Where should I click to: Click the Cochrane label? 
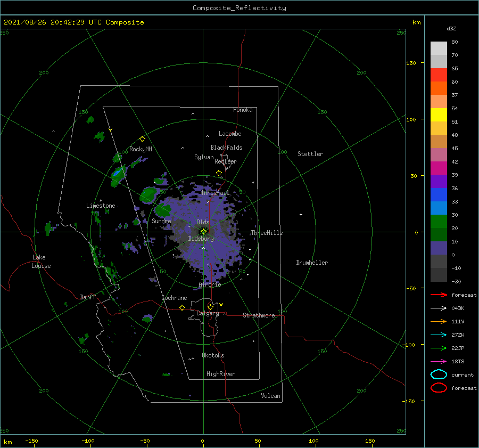click(x=174, y=298)
